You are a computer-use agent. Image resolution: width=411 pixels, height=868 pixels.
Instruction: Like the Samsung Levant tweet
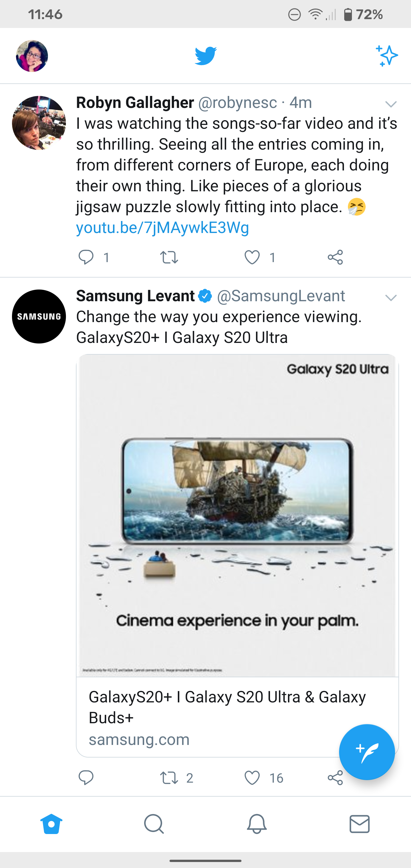[252, 778]
